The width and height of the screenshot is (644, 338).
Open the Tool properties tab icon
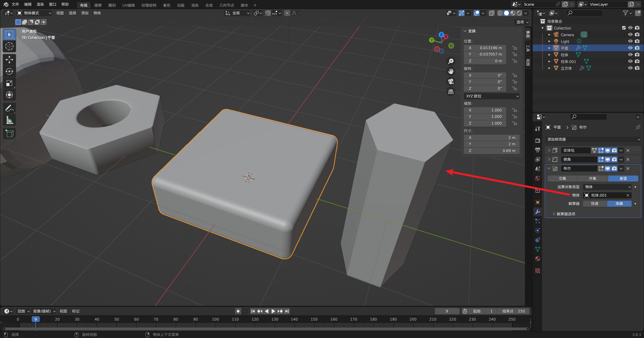538,129
